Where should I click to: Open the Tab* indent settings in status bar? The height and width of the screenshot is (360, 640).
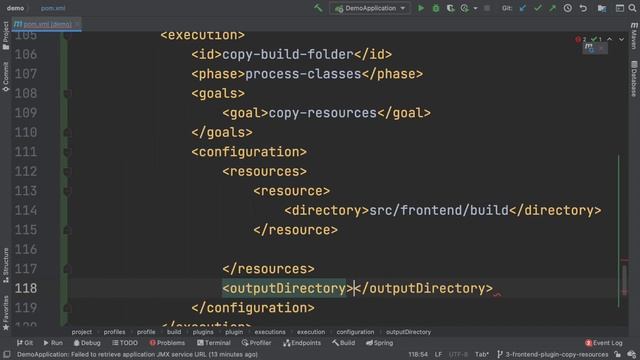click(x=482, y=354)
